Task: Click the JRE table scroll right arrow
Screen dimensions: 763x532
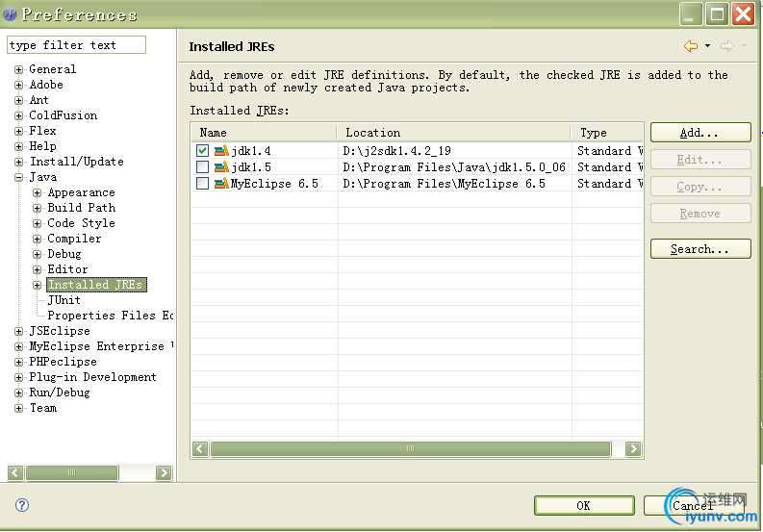Action: click(x=633, y=448)
